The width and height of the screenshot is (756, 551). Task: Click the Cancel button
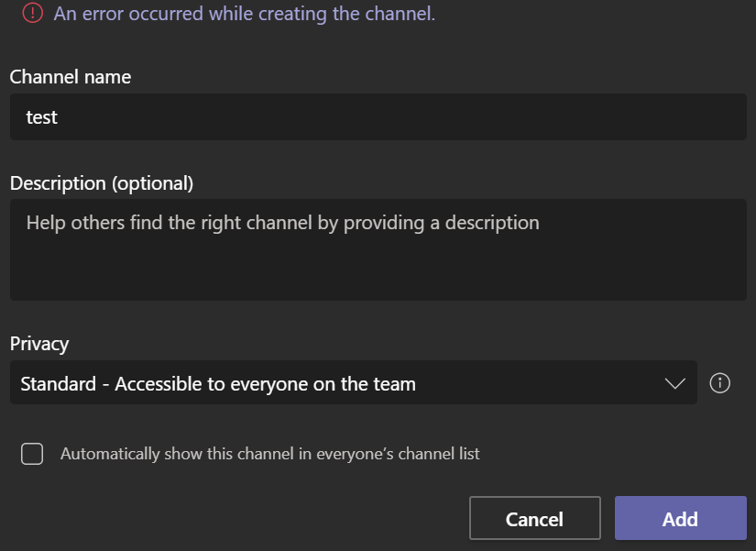[534, 518]
